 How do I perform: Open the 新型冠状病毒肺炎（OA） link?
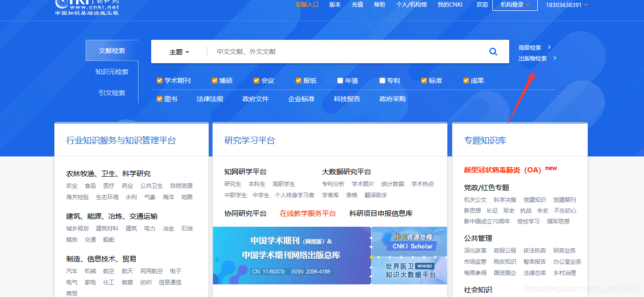tap(503, 170)
